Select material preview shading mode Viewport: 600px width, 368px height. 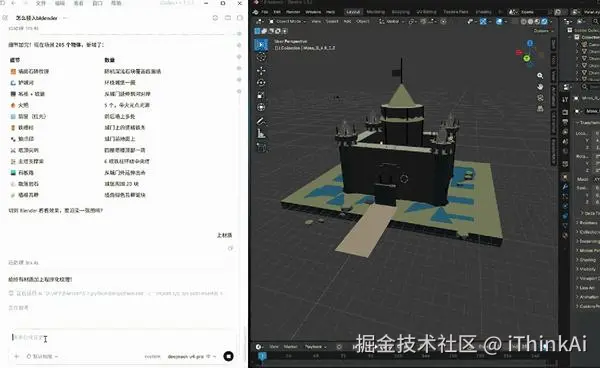tap(538, 21)
